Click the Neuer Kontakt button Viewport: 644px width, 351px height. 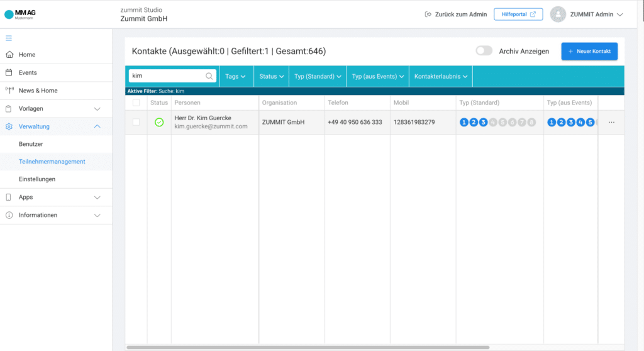[x=589, y=51]
